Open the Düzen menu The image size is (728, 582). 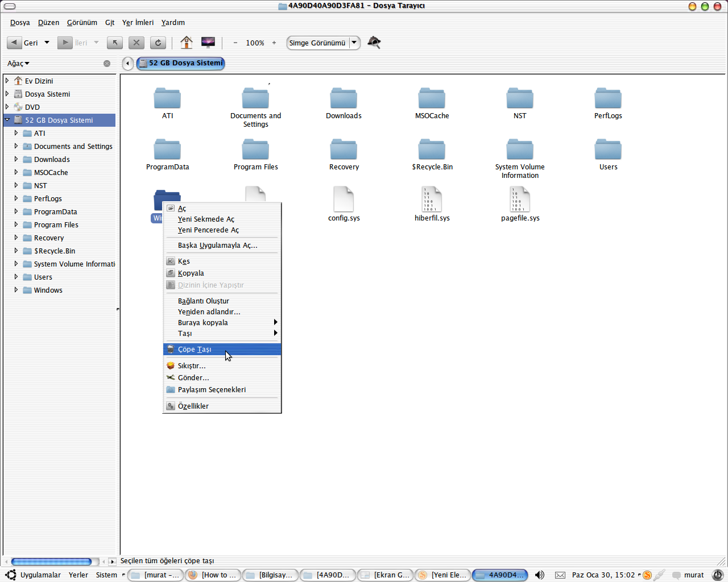(x=48, y=23)
